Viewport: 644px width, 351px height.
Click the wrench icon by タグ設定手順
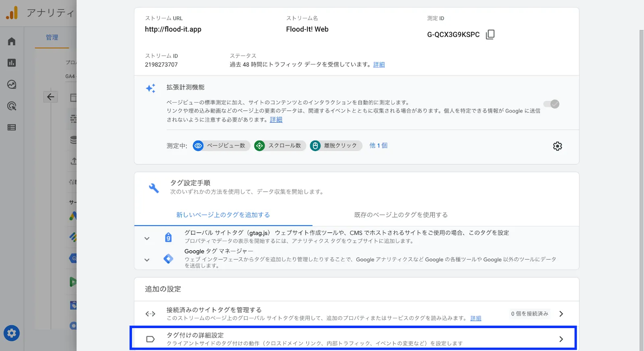[154, 188]
